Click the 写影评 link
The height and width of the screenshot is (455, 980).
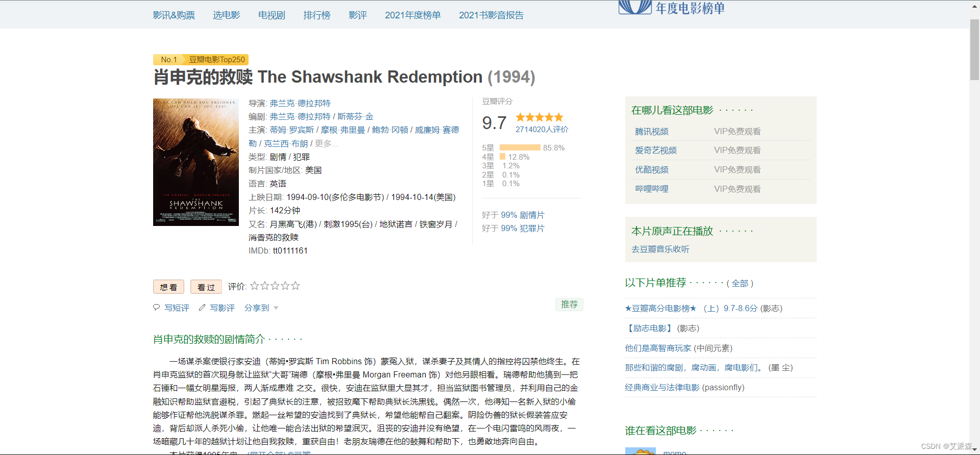222,308
